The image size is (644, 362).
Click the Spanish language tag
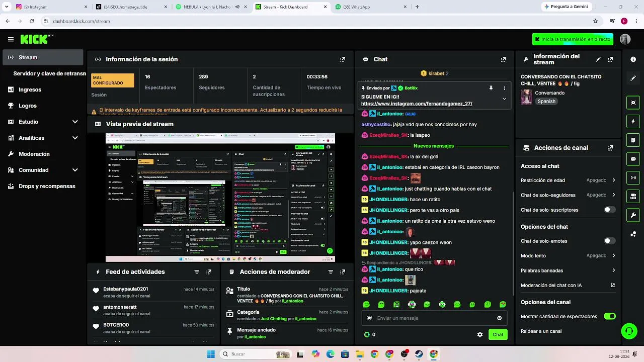pos(546,102)
